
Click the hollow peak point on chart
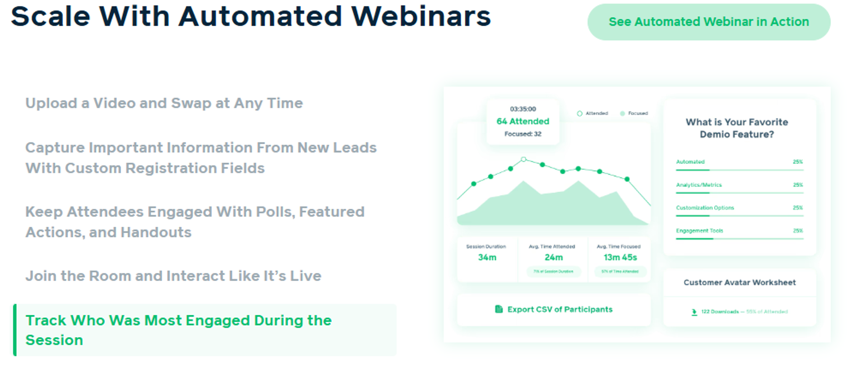524,159
